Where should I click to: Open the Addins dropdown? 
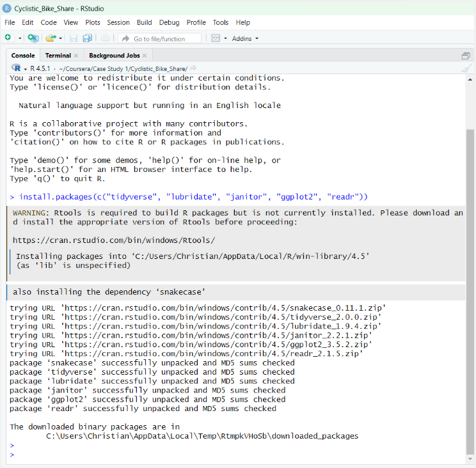(245, 38)
